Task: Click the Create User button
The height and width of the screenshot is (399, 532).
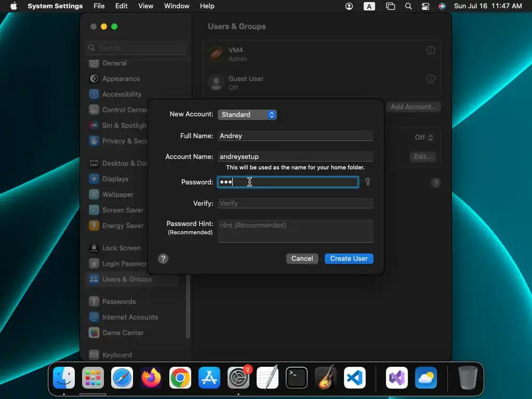Action: click(x=349, y=259)
